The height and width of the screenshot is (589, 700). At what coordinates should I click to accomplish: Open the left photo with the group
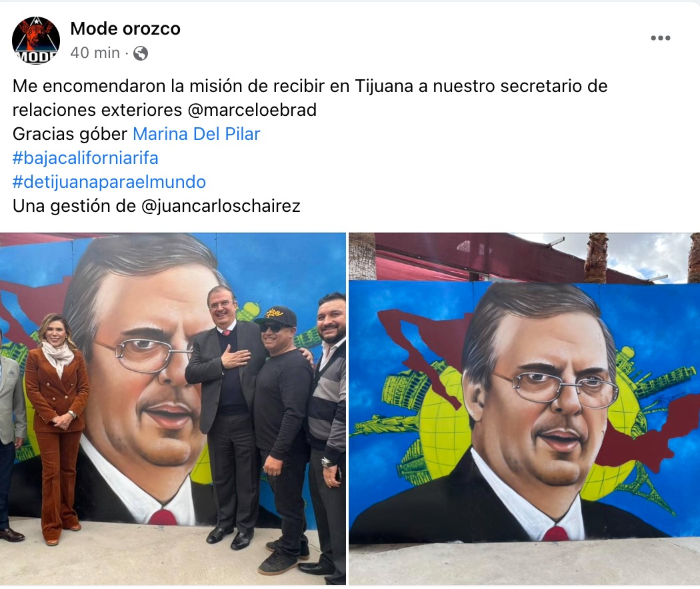[x=173, y=408]
